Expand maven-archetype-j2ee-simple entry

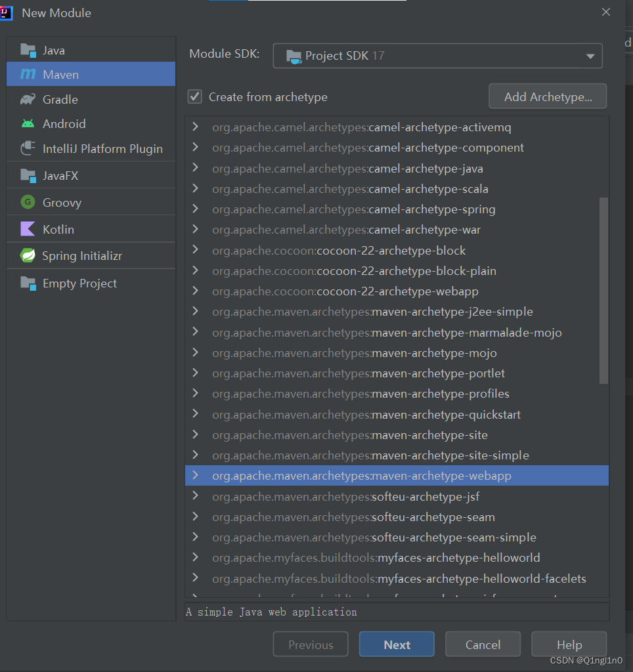tap(196, 310)
